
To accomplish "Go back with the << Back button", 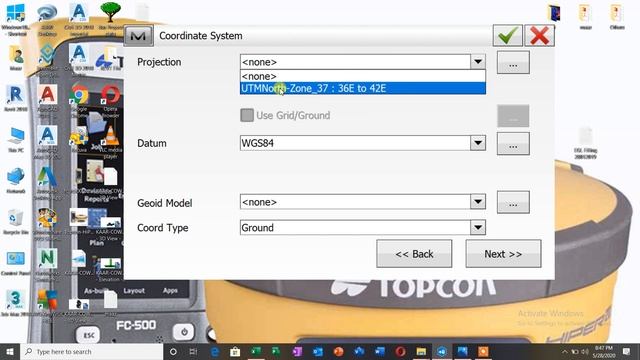I will 414,254.
